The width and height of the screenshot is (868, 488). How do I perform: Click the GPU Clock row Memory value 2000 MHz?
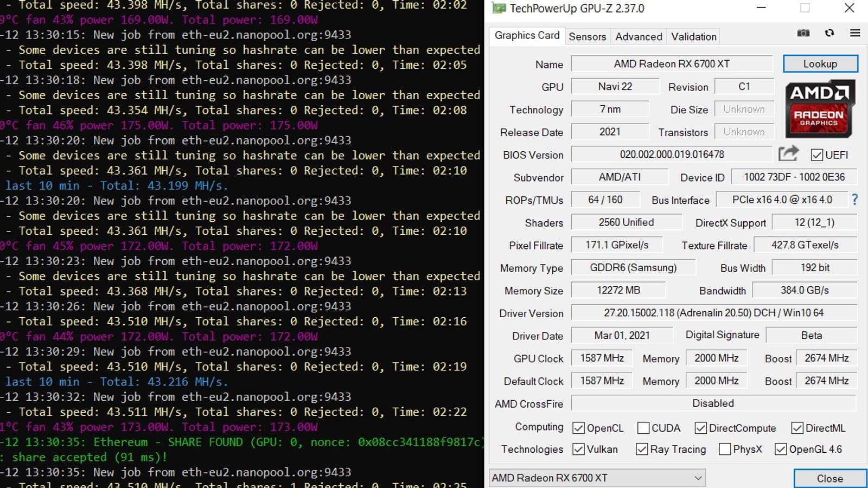(716, 358)
